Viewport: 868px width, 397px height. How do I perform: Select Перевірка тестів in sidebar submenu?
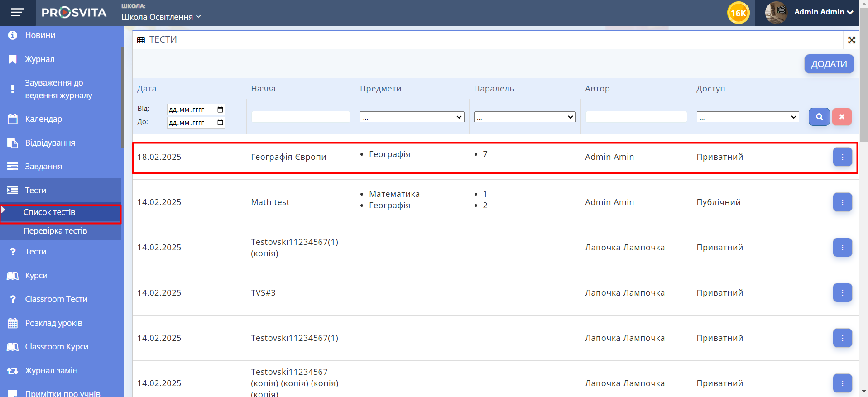tap(55, 231)
